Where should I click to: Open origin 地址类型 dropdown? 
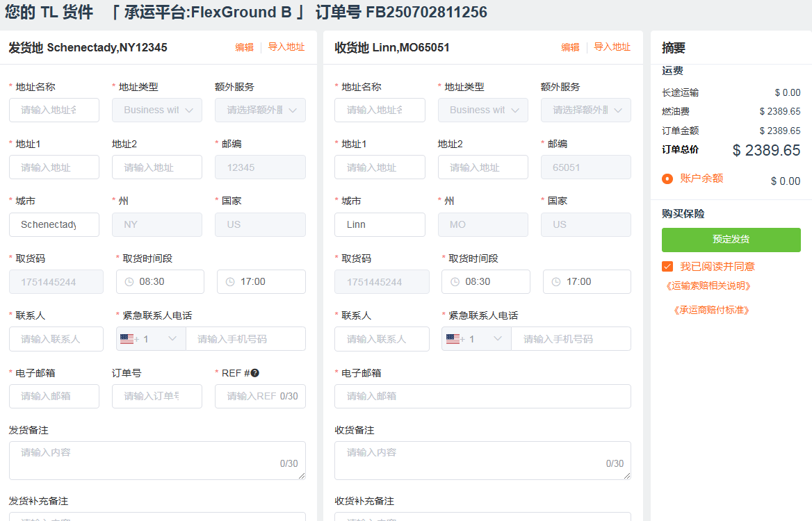pos(157,110)
